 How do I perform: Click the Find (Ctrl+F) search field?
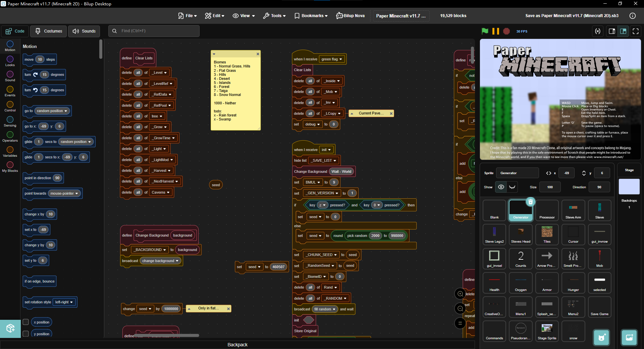pos(154,31)
